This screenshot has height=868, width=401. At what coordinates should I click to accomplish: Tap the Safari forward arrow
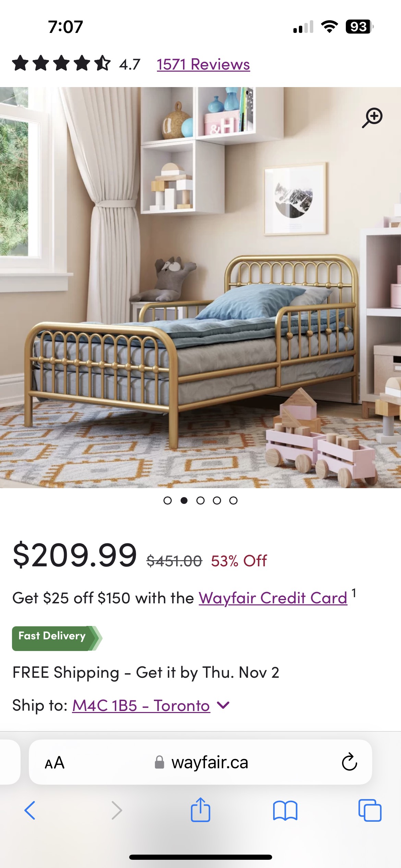[x=117, y=810]
